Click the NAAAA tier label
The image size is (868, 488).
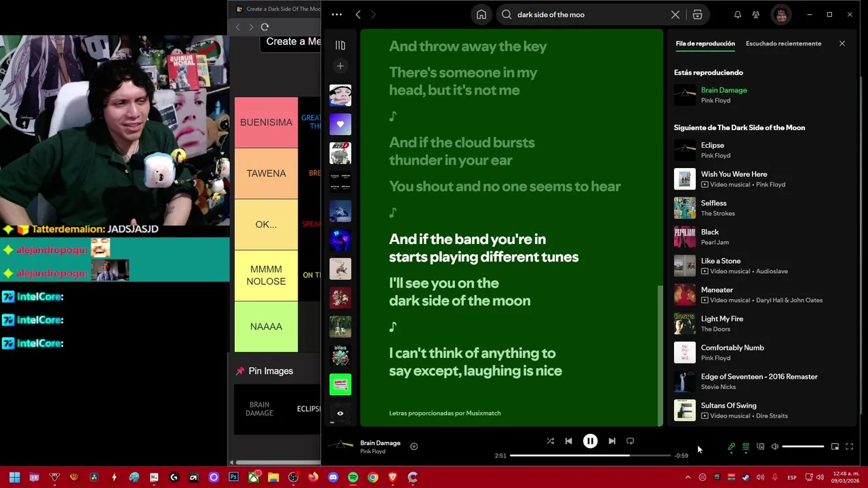pyautogui.click(x=266, y=327)
